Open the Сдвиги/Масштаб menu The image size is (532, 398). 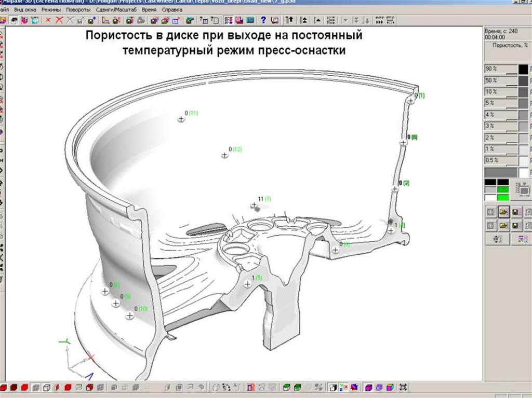coord(115,10)
